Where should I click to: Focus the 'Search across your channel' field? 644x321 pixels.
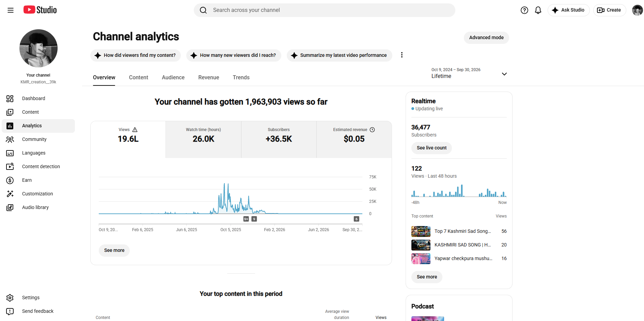[325, 10]
